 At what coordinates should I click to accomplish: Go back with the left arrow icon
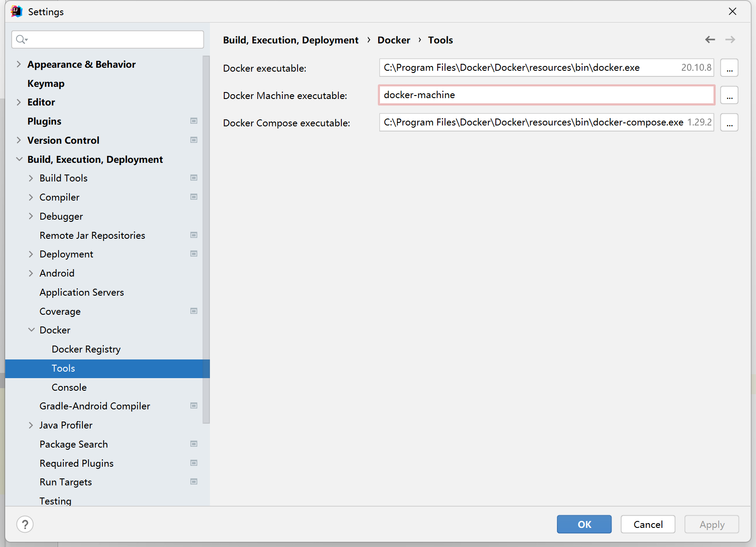click(710, 40)
